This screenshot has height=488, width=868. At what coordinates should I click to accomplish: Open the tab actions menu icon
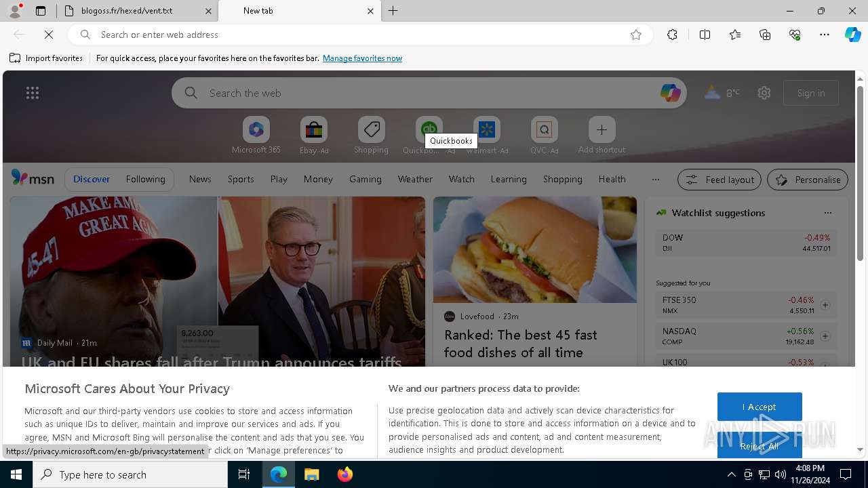point(41,11)
